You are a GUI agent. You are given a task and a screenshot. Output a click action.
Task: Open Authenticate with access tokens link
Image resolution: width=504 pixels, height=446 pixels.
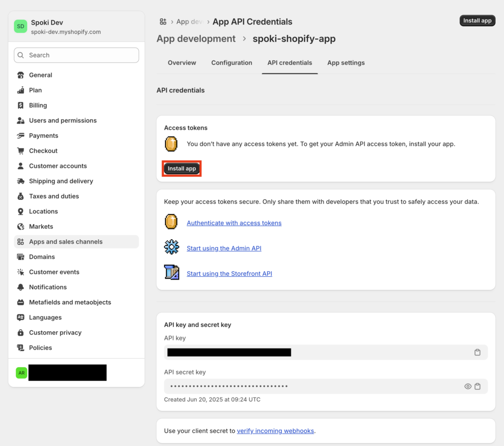(234, 223)
